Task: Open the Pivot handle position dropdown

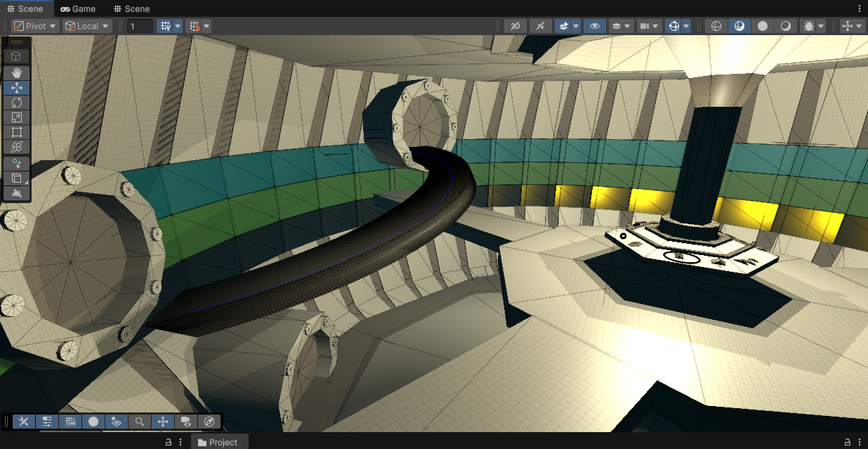Action: pos(36,26)
